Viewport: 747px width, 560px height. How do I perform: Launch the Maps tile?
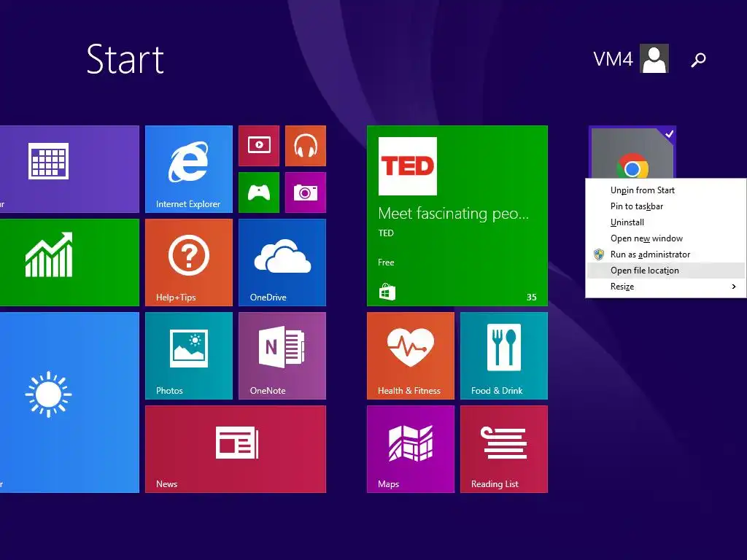pos(411,449)
